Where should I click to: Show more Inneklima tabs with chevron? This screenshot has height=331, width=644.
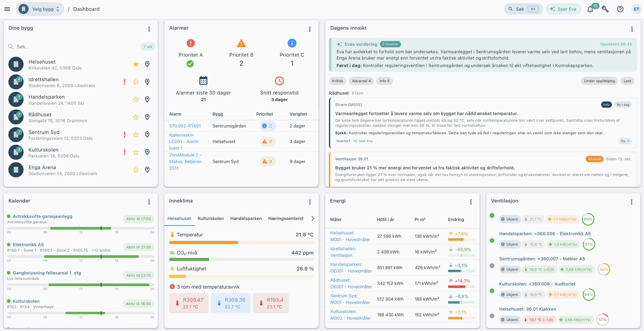click(x=313, y=218)
